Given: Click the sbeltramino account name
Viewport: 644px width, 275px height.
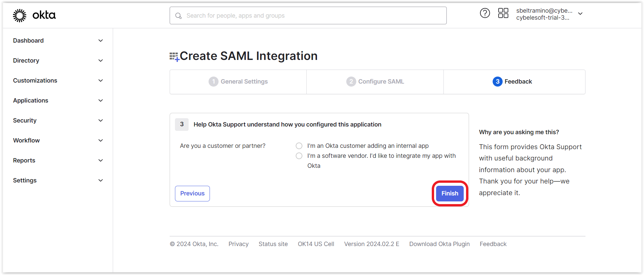Looking at the screenshot, I should 544,11.
